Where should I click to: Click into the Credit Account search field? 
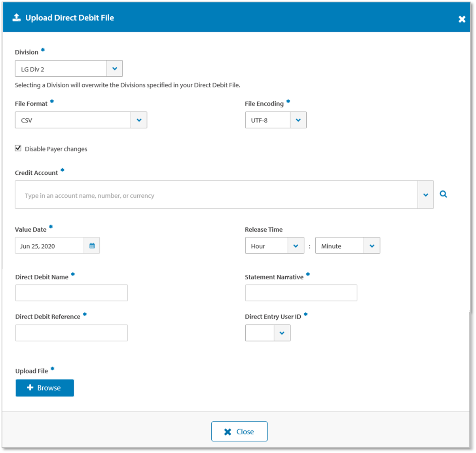coord(216,195)
